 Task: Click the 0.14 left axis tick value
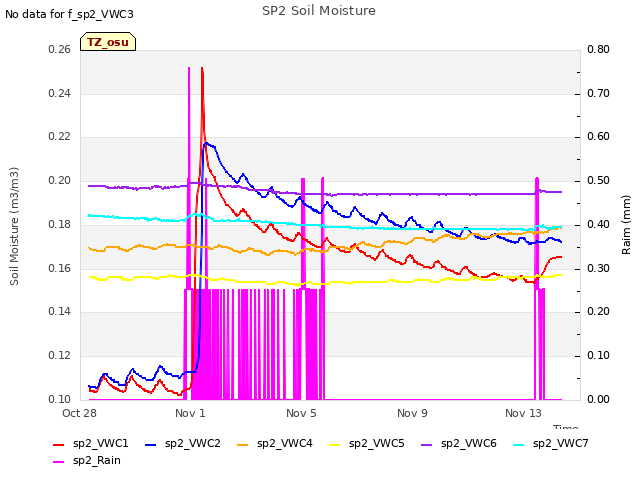click(x=60, y=312)
